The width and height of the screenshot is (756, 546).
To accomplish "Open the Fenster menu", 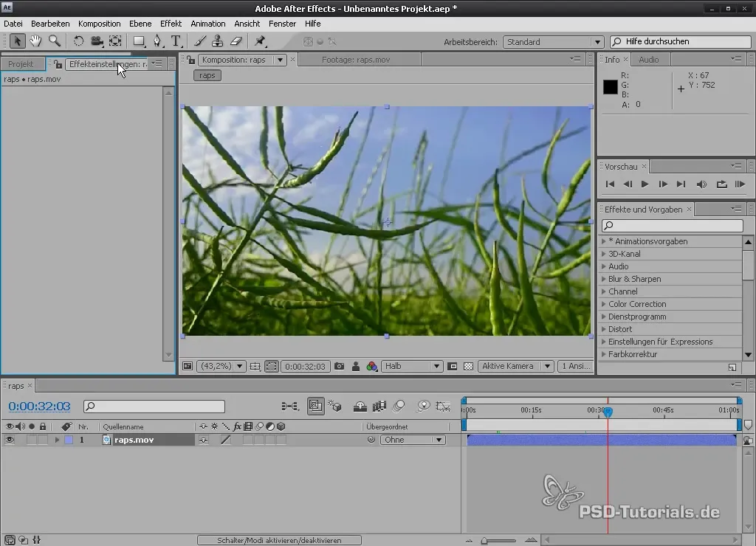I will 282,24.
